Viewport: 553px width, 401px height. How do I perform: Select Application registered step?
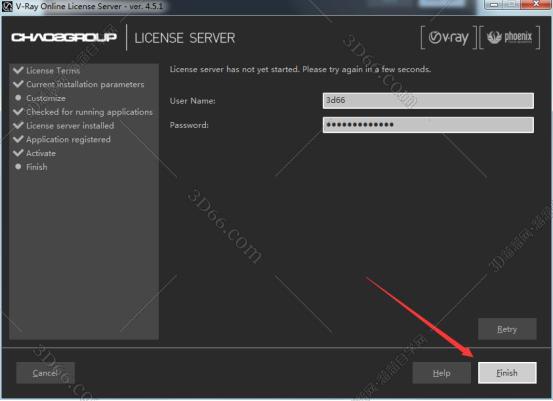pyautogui.click(x=68, y=139)
